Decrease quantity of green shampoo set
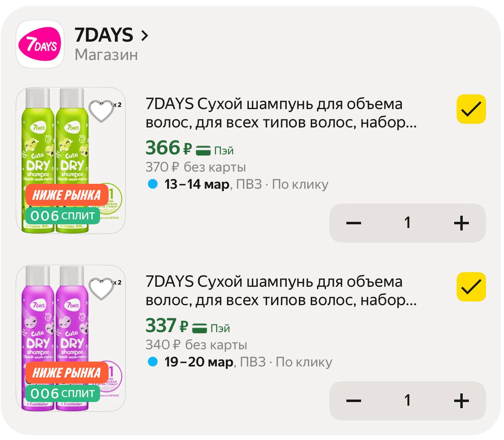504x440 pixels. [353, 223]
